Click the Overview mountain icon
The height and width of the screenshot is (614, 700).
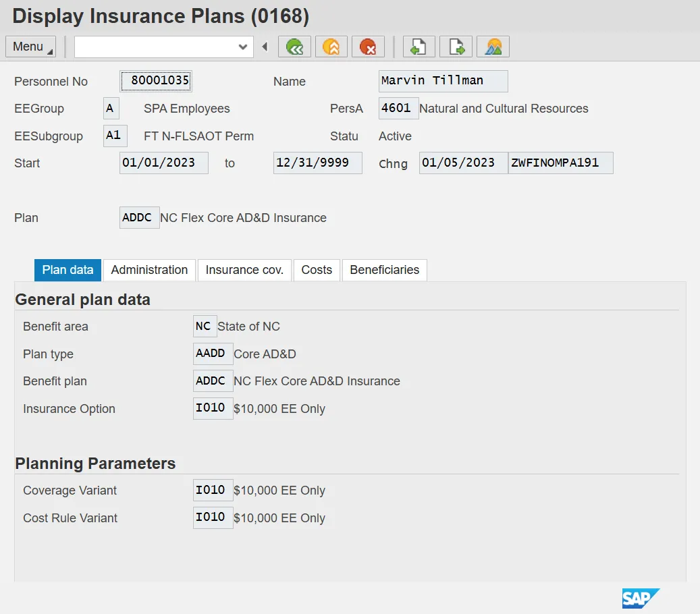(x=493, y=47)
